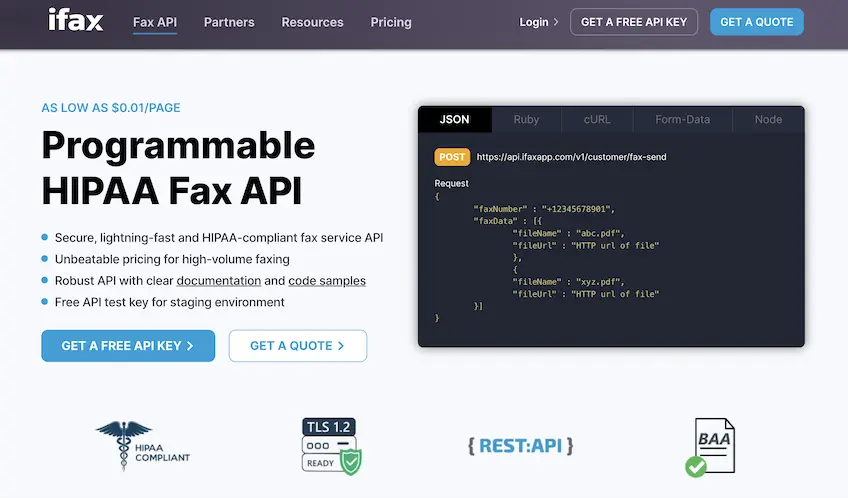Switch to the Ruby code tab

(526, 119)
